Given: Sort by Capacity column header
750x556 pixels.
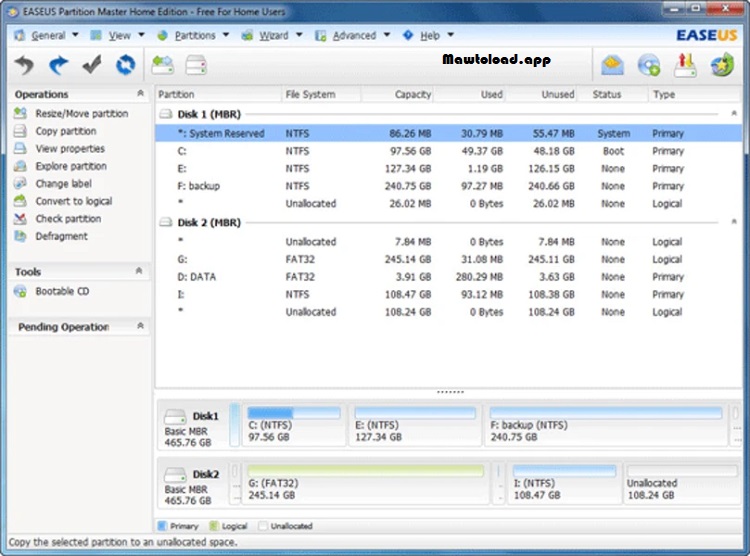Looking at the screenshot, I should click(x=397, y=94).
